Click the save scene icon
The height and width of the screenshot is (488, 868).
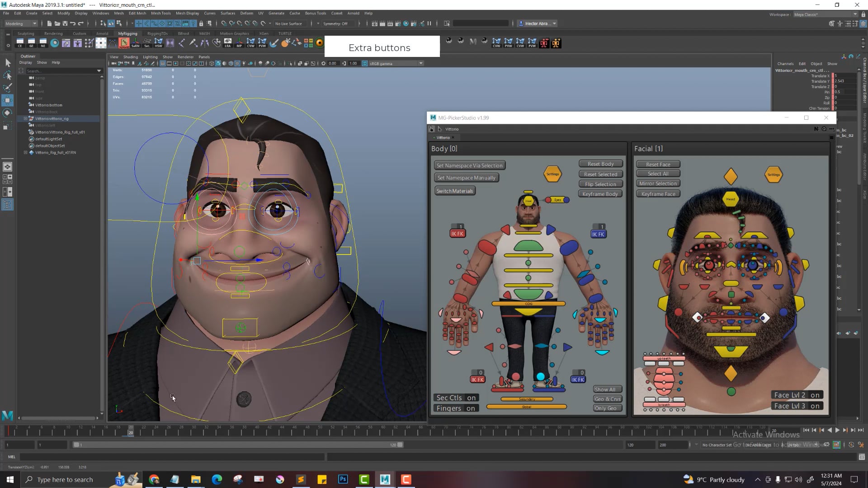pyautogui.click(x=65, y=23)
